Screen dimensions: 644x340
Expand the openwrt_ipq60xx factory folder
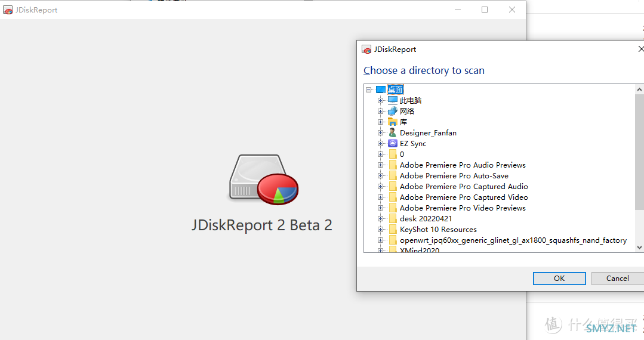pyautogui.click(x=380, y=240)
